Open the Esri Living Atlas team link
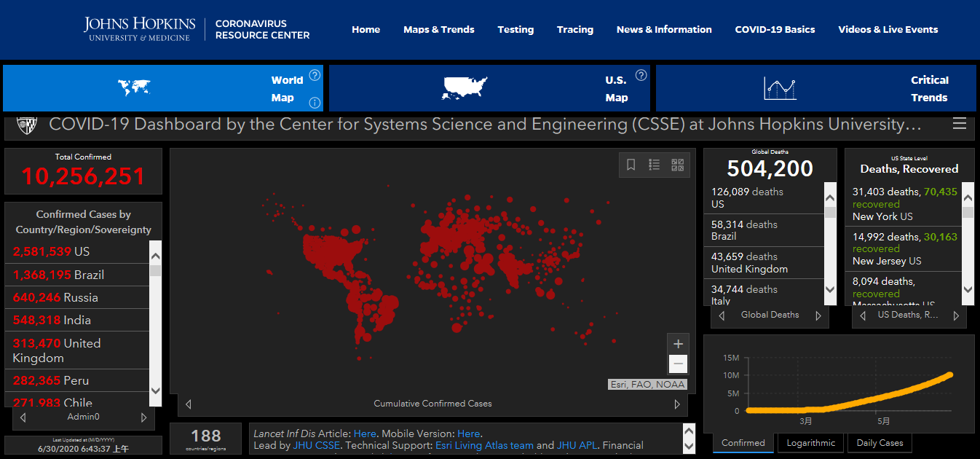The image size is (980, 459). 484,445
